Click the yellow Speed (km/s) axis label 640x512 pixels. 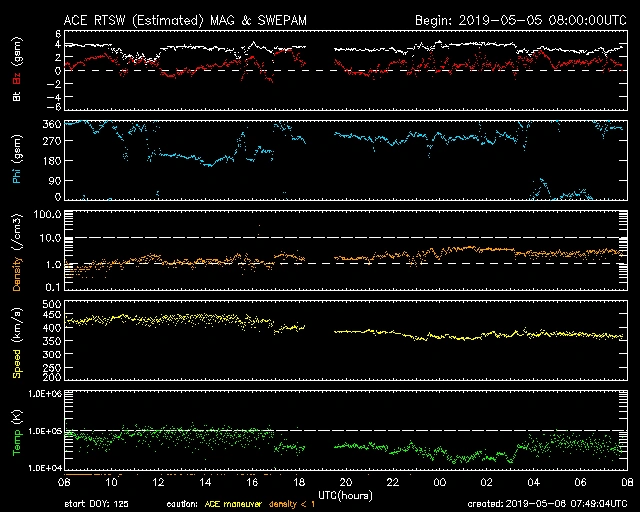[16, 340]
